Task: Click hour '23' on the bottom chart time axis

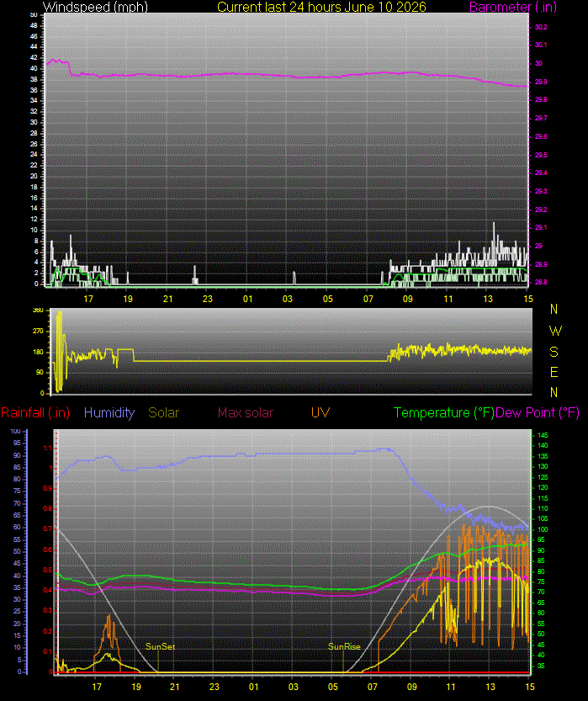Action: (x=214, y=687)
